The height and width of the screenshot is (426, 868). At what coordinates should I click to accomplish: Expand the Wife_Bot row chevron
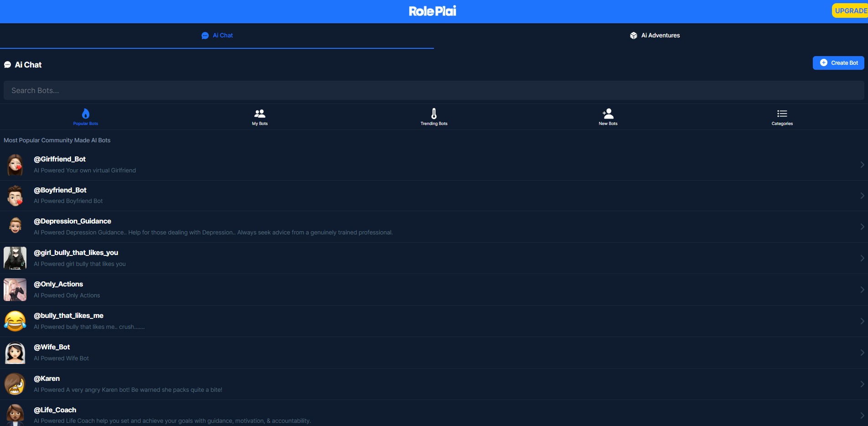coord(862,353)
